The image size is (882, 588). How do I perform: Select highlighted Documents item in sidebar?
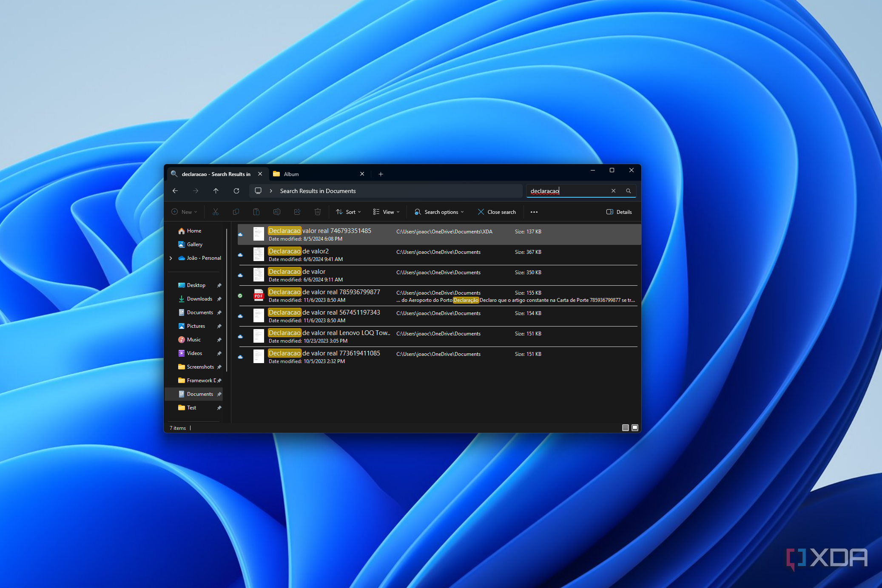coord(194,394)
